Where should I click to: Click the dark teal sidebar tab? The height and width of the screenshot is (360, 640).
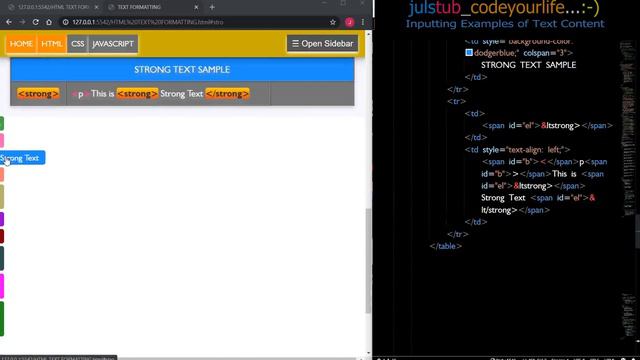coord(2,258)
